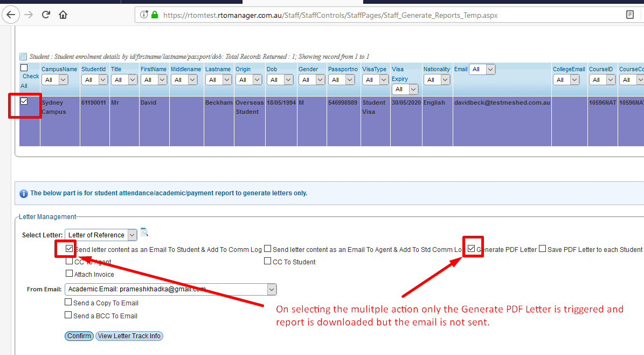Screen dimensions: 644x355
Task: Click the browser back arrow button
Action: (x=11, y=15)
